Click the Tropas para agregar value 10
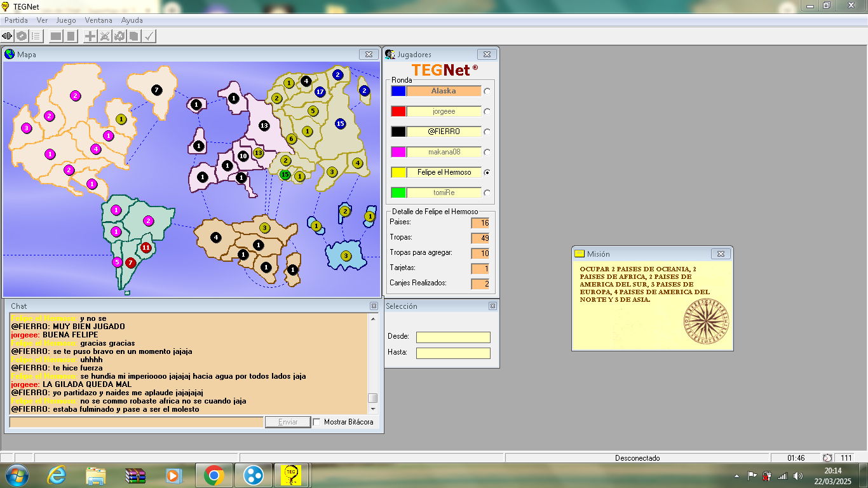The height and width of the screenshot is (488, 868). pyautogui.click(x=480, y=254)
